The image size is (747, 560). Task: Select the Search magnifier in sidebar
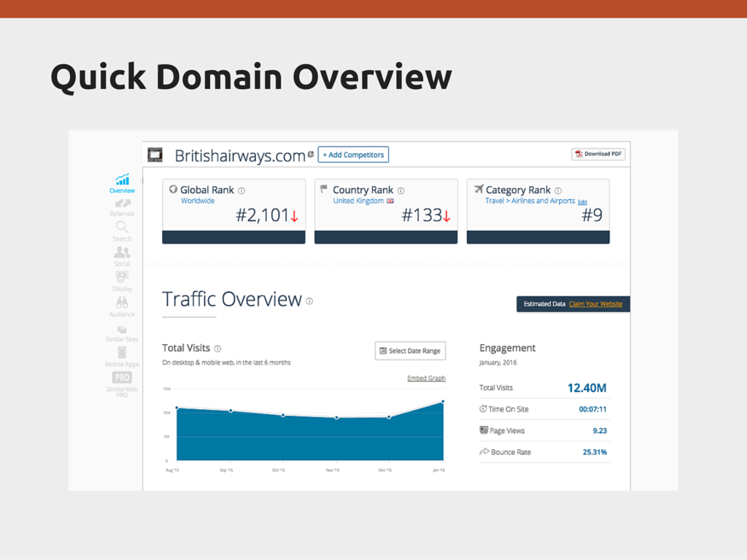[122, 228]
